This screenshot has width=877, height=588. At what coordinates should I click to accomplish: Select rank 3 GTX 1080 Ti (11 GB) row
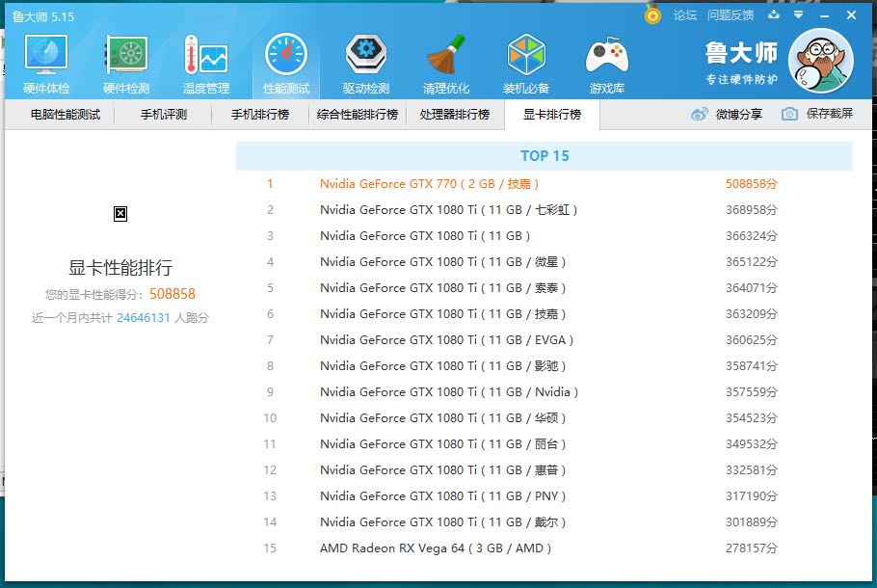[x=545, y=235]
